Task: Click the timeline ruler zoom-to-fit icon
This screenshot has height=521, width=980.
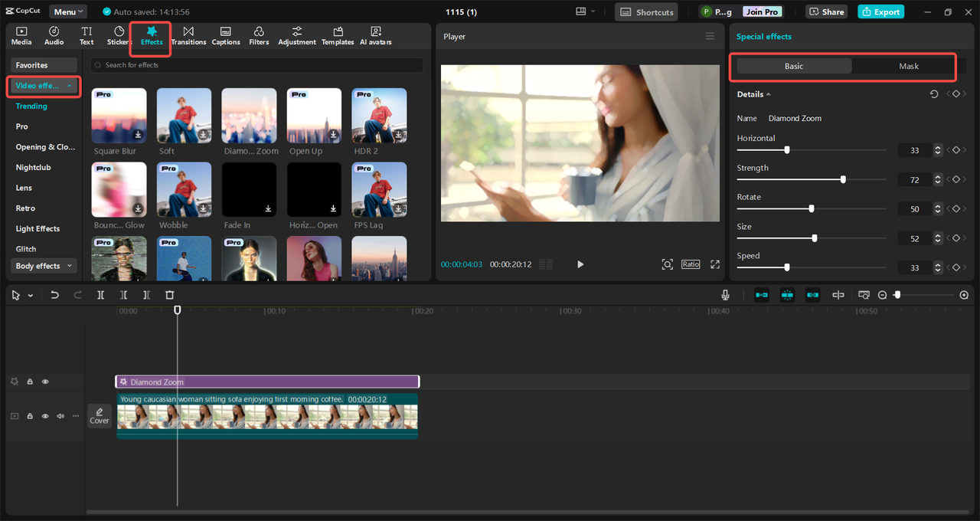Action: coord(864,295)
